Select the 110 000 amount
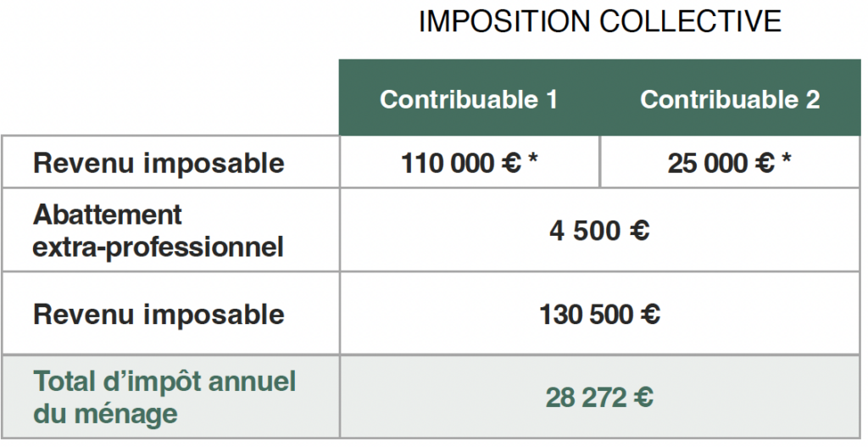The width and height of the screenshot is (868, 447). tap(447, 163)
